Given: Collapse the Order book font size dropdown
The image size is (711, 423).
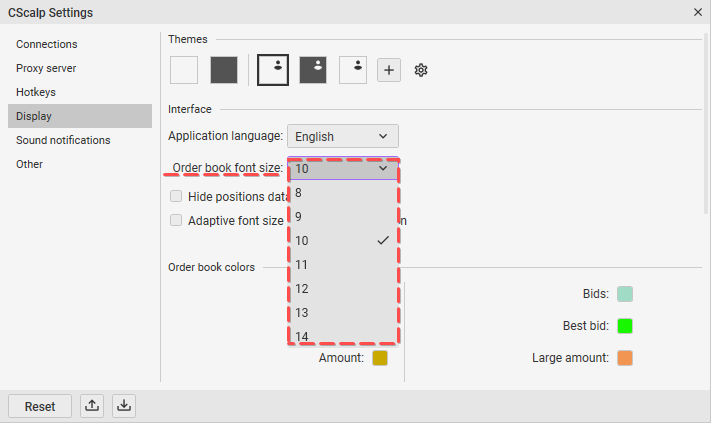Looking at the screenshot, I should 343,169.
